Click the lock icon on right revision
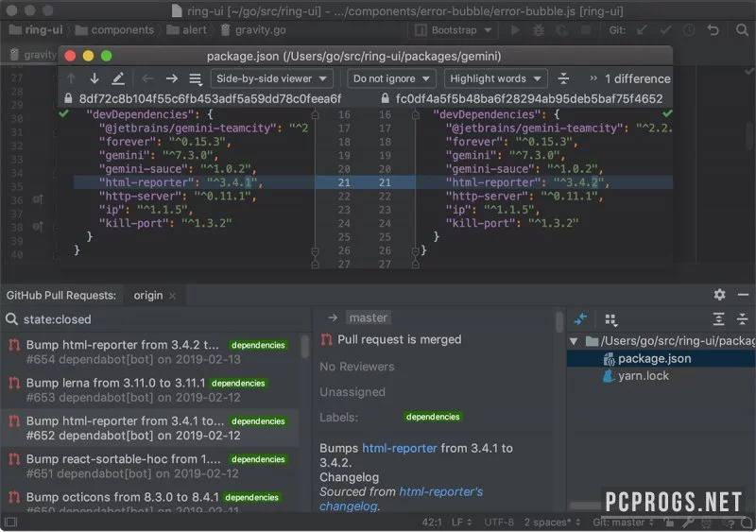This screenshot has width=756, height=532. pyautogui.click(x=385, y=99)
